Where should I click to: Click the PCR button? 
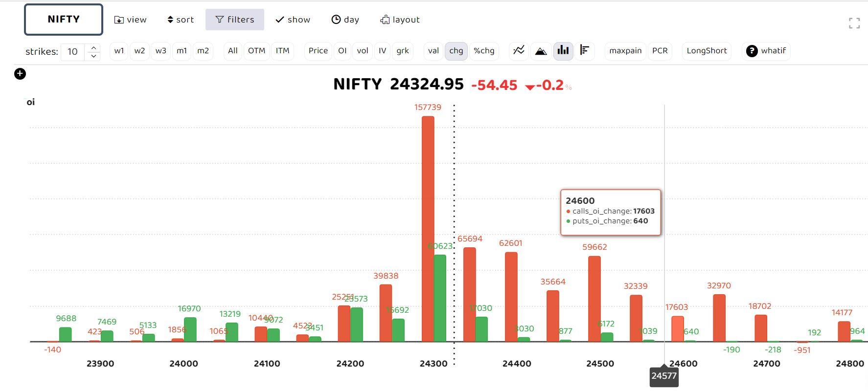tap(660, 51)
